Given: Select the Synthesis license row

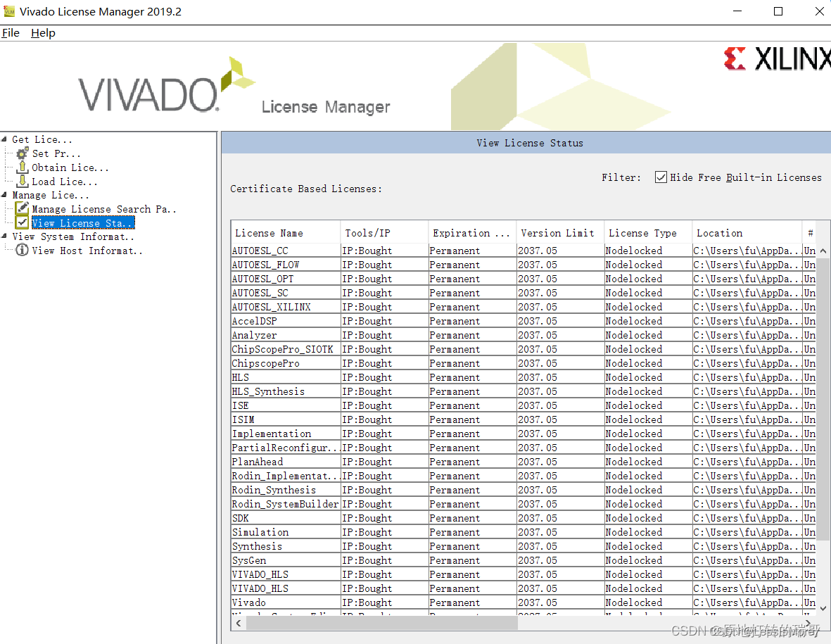Looking at the screenshot, I should point(524,546).
